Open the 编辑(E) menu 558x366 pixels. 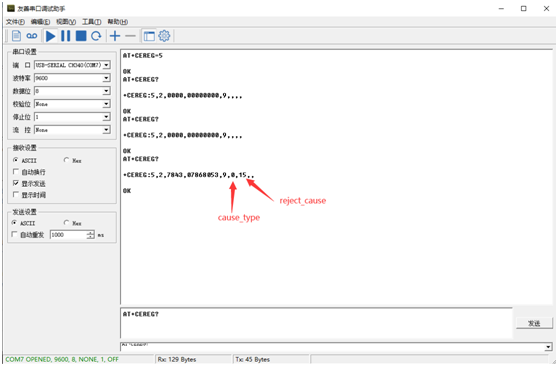click(x=41, y=22)
